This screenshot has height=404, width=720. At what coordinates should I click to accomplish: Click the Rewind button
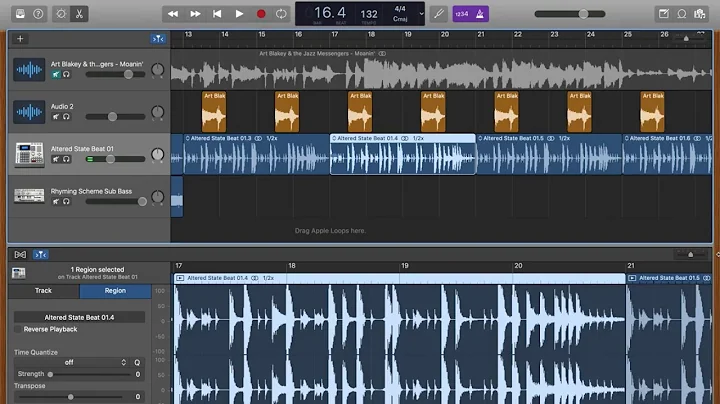[173, 14]
